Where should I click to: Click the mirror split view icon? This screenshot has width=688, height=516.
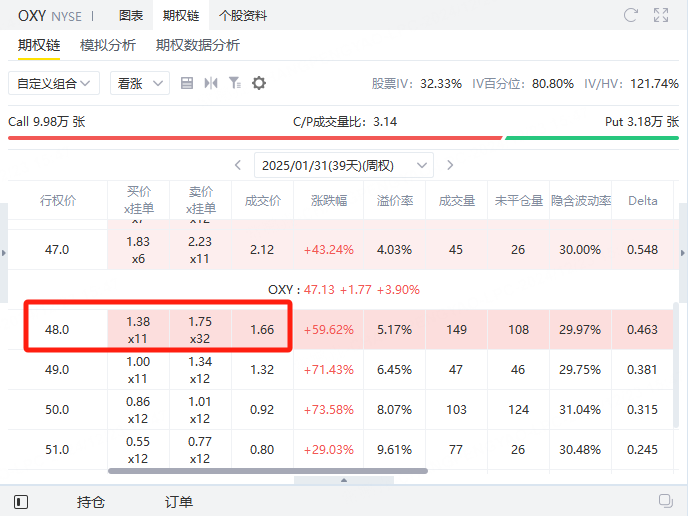click(211, 83)
